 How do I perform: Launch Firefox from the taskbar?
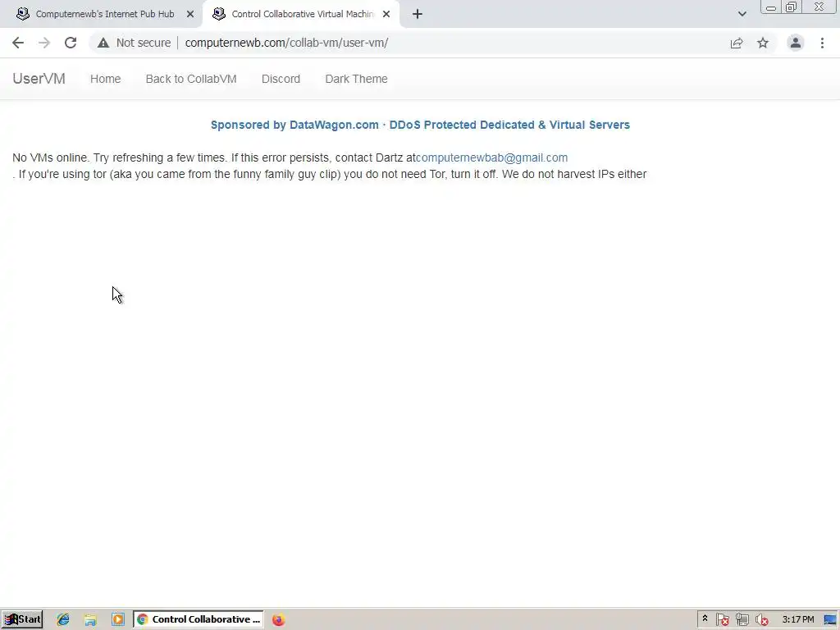click(279, 620)
